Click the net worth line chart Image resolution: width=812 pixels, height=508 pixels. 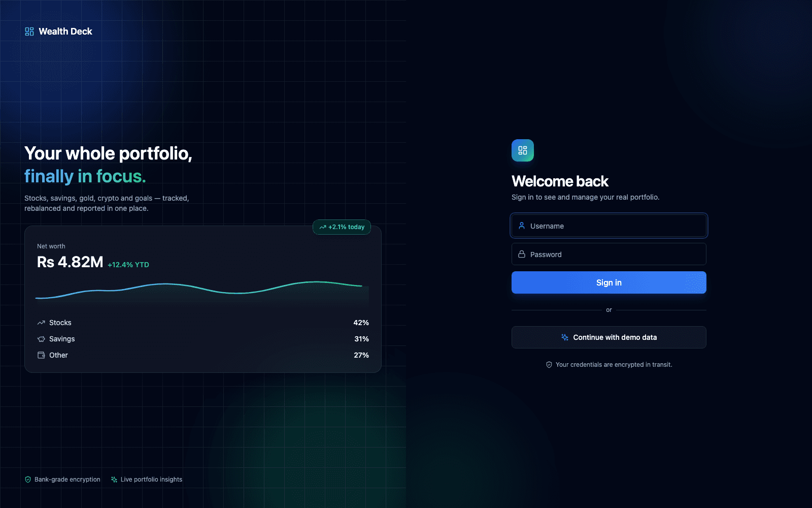pyautogui.click(x=202, y=292)
